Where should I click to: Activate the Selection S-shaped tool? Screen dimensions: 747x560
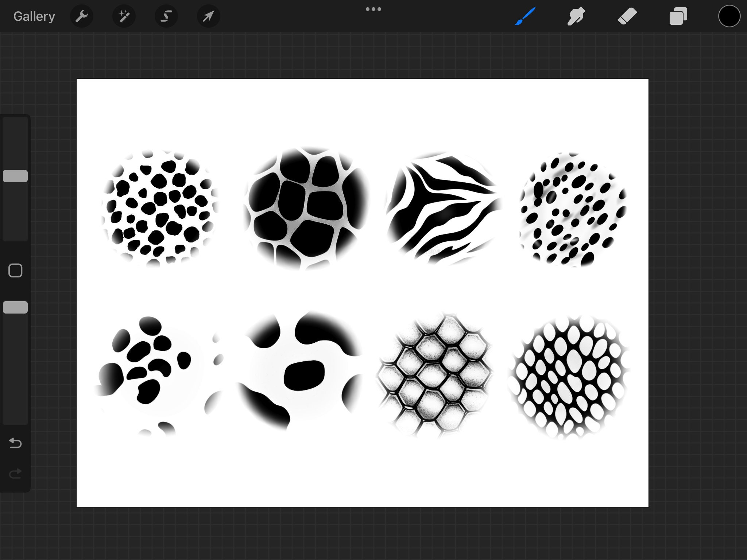pos(166,16)
